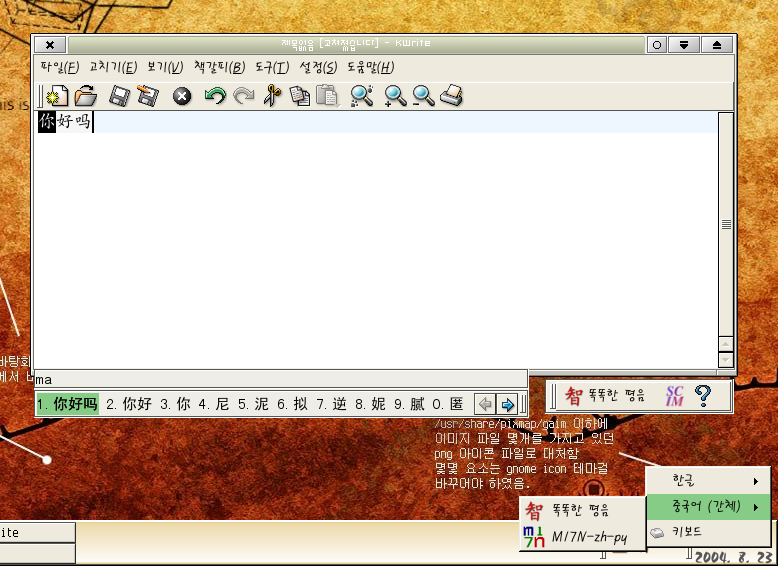Select candidate 2 你好 in the IME list
The width and height of the screenshot is (778, 566).
[129, 405]
